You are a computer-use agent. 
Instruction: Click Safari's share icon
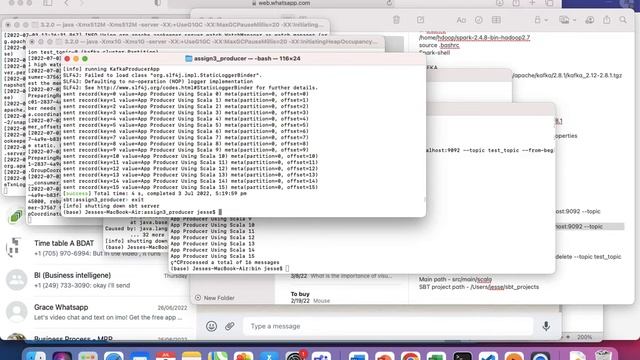tap(516, 3)
